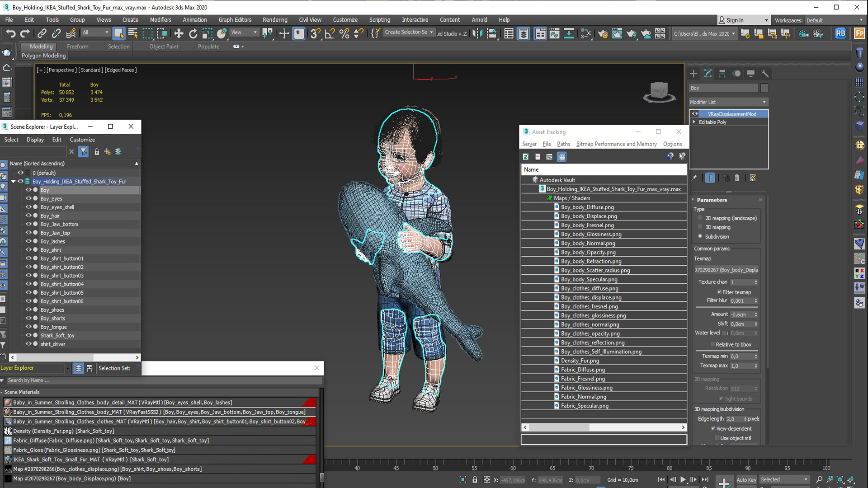The image size is (868, 488).
Task: Click the Asset Tracking horizontal scrollbar
Action: pos(604,427)
